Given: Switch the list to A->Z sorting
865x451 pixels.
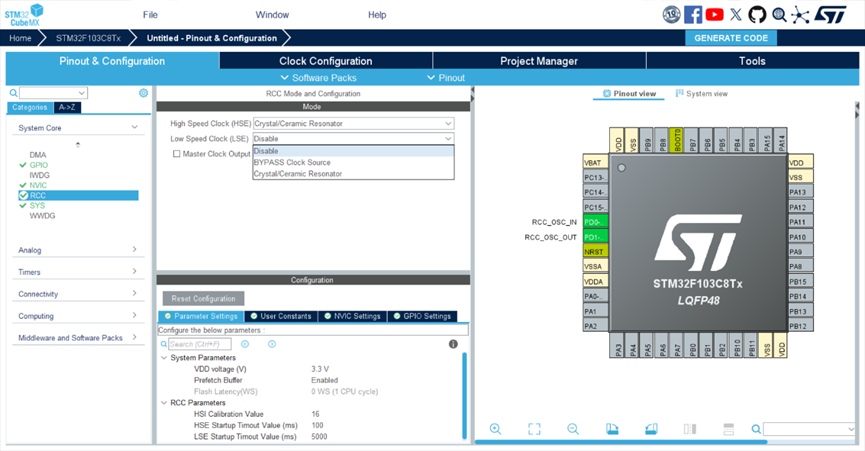Looking at the screenshot, I should (67, 108).
